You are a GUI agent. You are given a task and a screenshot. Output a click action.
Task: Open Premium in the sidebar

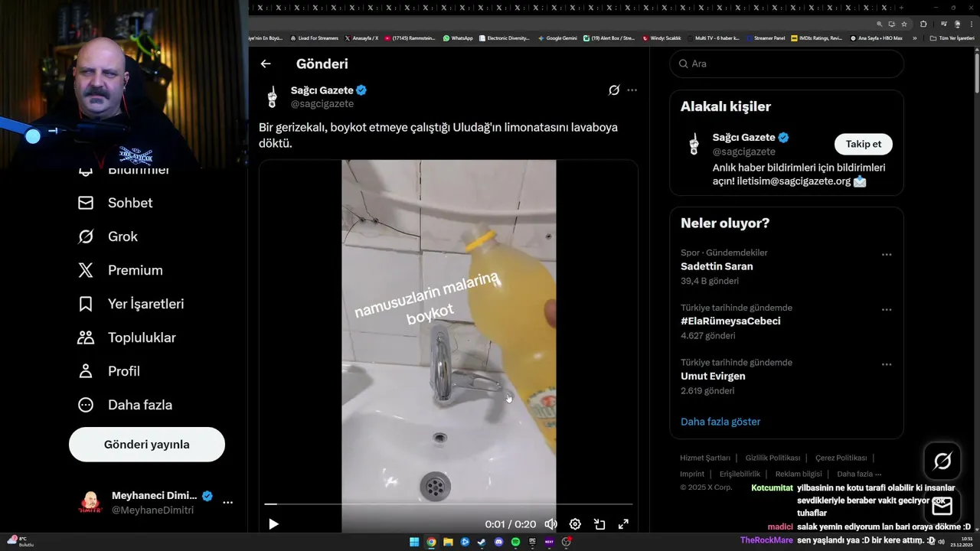(120, 270)
